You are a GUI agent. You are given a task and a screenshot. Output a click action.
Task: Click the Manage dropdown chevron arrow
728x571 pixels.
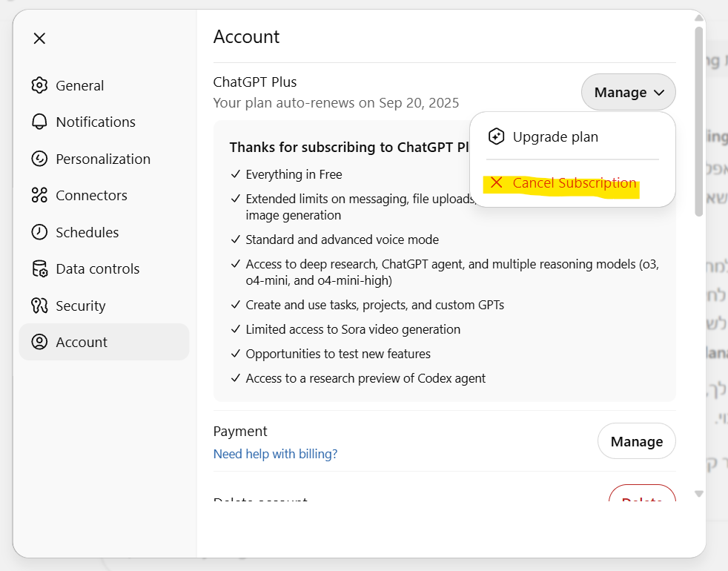coord(659,93)
